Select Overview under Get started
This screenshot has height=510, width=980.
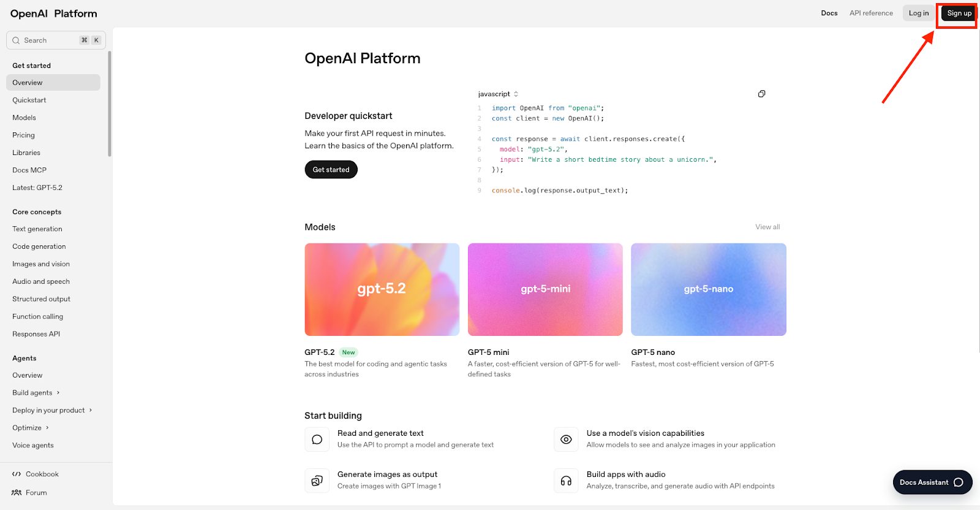pos(53,83)
